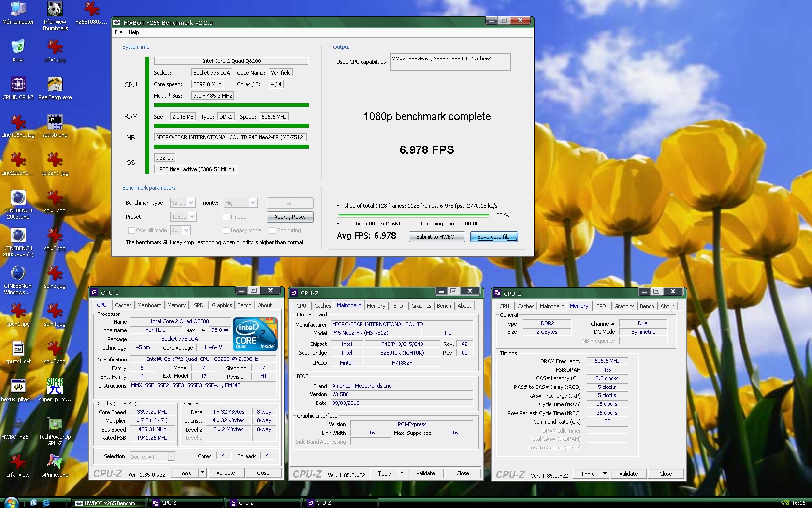Click Submit to HWBOT button

437,237
